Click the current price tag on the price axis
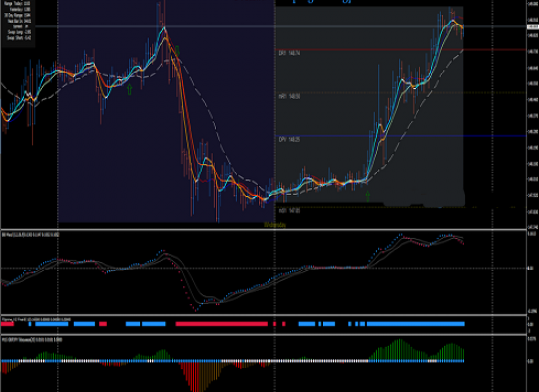The image size is (539, 392). (x=533, y=26)
